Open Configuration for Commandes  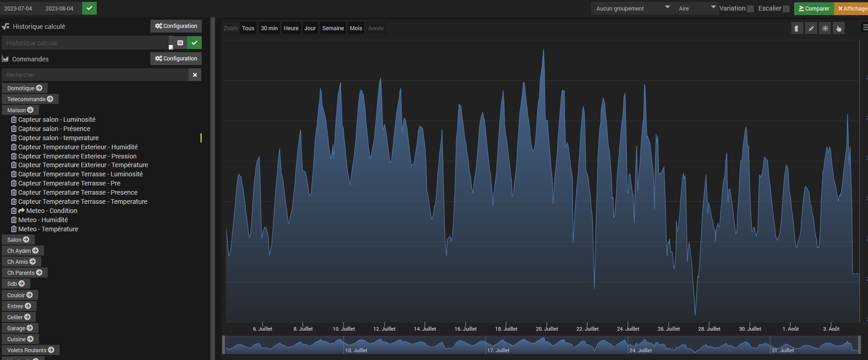176,59
